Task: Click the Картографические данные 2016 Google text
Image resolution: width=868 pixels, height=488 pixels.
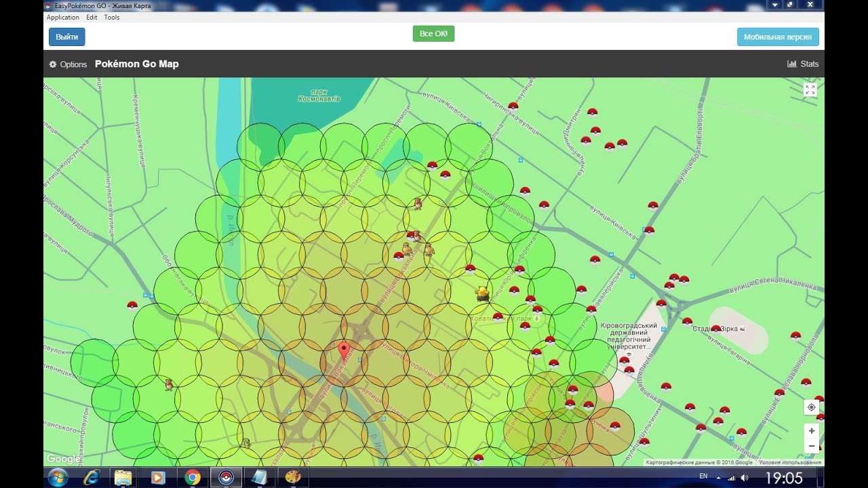Action: tap(699, 462)
